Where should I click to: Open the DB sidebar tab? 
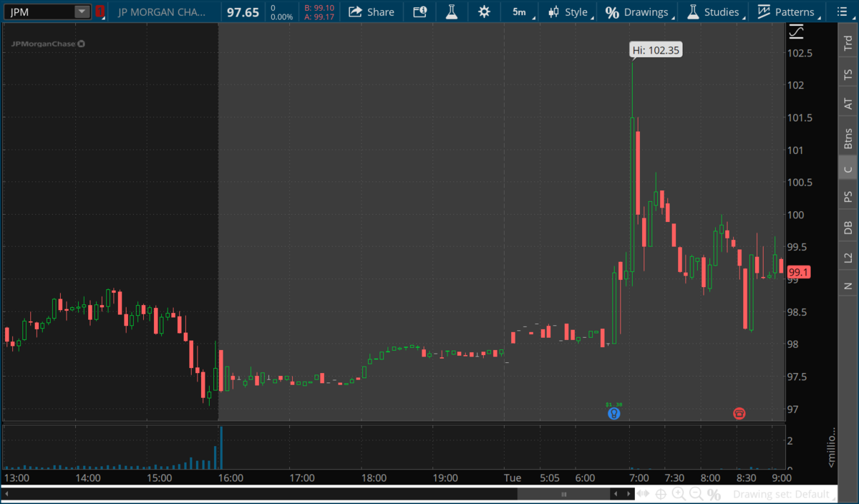click(x=848, y=228)
